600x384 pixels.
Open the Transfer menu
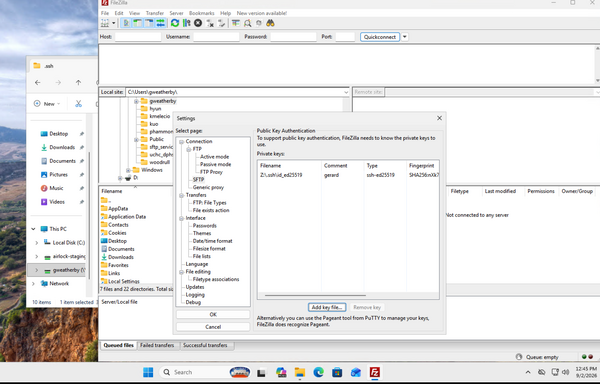click(155, 13)
